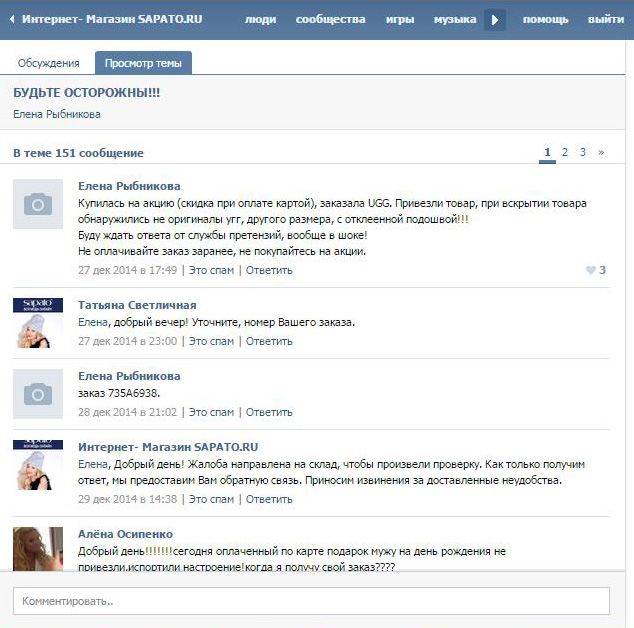
Task: Select the Просмотр темы tab
Action: click(143, 63)
